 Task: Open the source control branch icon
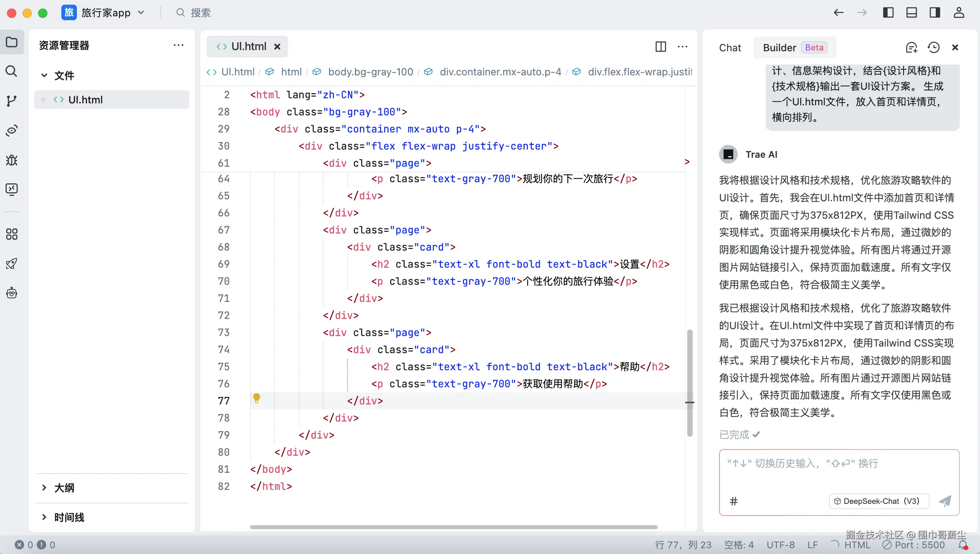pos(12,101)
